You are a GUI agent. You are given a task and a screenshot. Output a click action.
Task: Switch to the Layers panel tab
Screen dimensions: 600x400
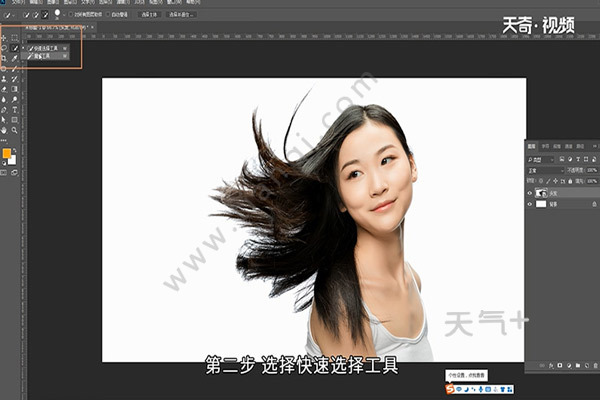[532, 145]
